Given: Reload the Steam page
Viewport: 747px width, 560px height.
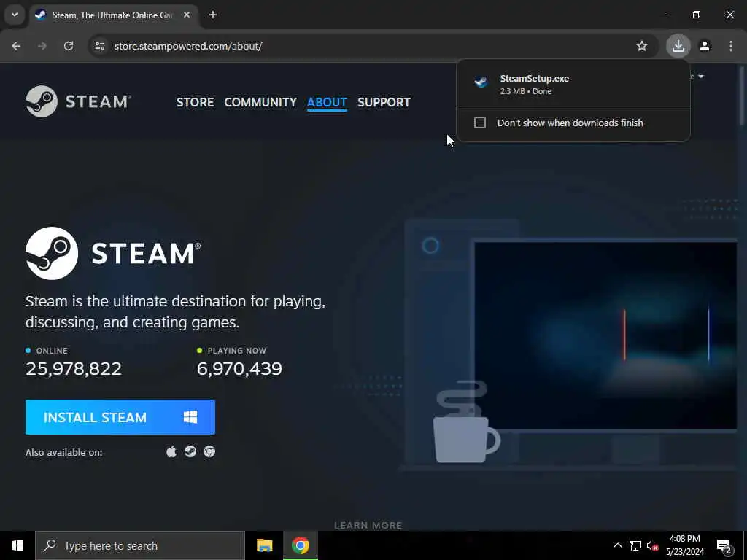Looking at the screenshot, I should [69, 46].
